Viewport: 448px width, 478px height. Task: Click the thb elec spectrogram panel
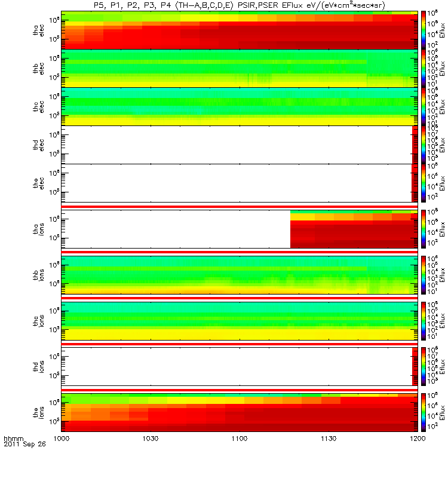(x=240, y=68)
